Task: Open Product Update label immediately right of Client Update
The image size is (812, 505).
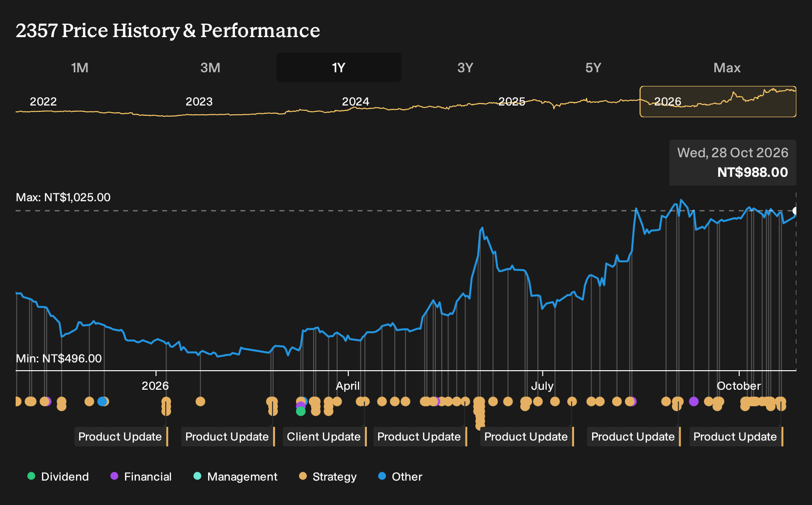Action: [x=419, y=437]
